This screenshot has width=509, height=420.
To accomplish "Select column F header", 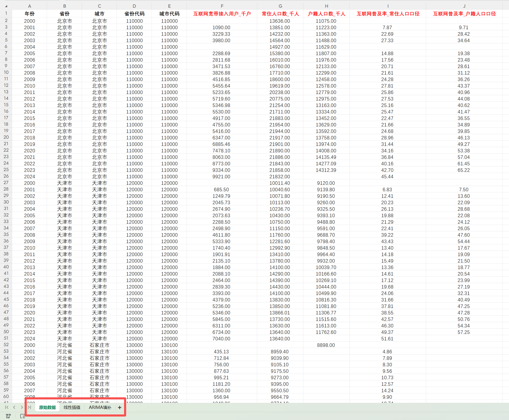I will tap(222, 6).
